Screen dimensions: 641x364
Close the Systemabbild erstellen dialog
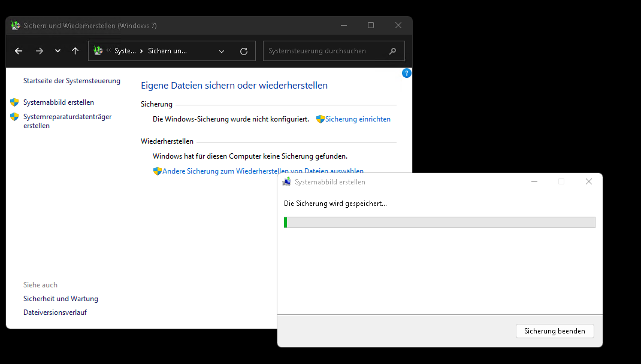coord(589,181)
